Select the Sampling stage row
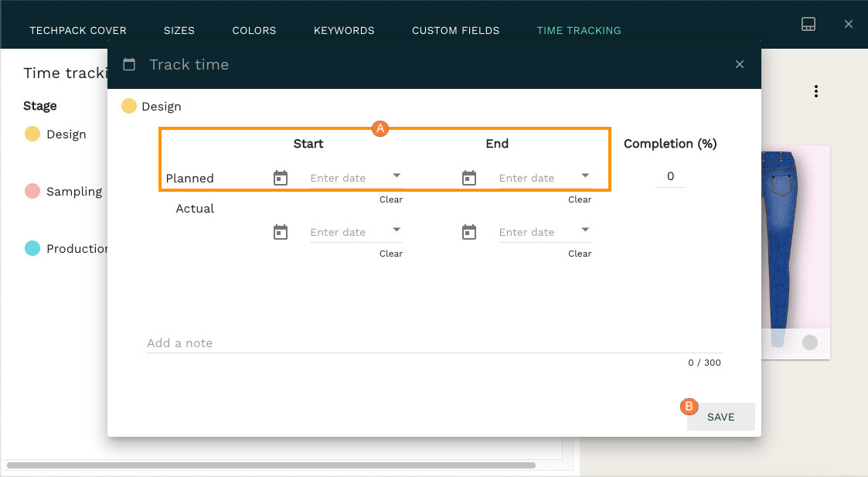 click(63, 191)
